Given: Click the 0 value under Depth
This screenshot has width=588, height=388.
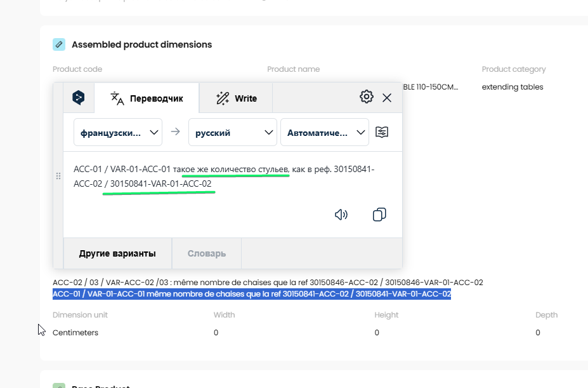Looking at the screenshot, I should click(538, 332).
